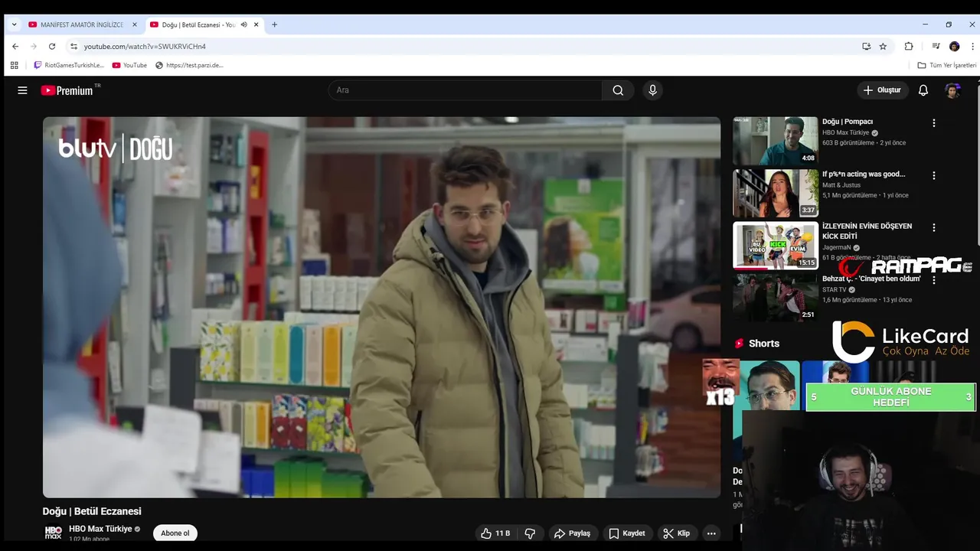Open RiotGamesTurkishLe... bookmark

click(69, 65)
